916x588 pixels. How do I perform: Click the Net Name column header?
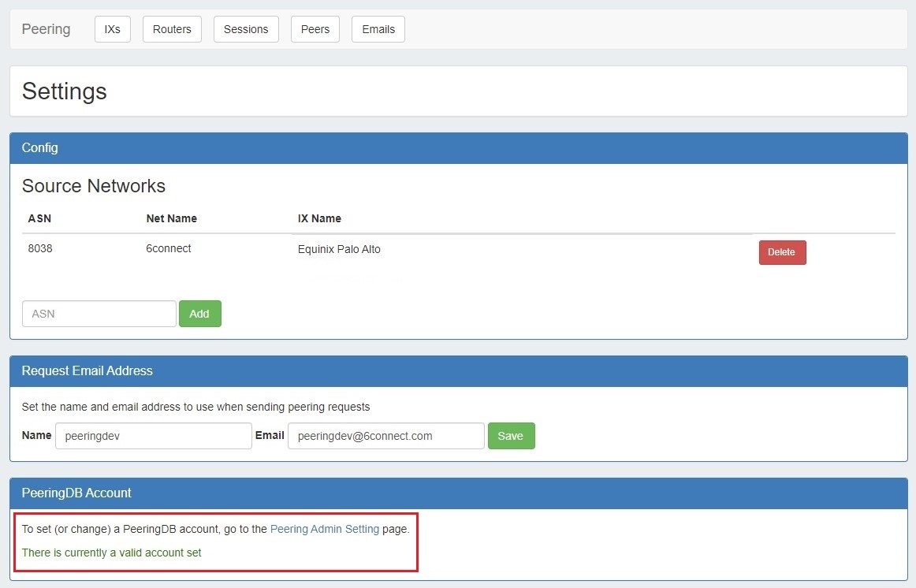(171, 218)
